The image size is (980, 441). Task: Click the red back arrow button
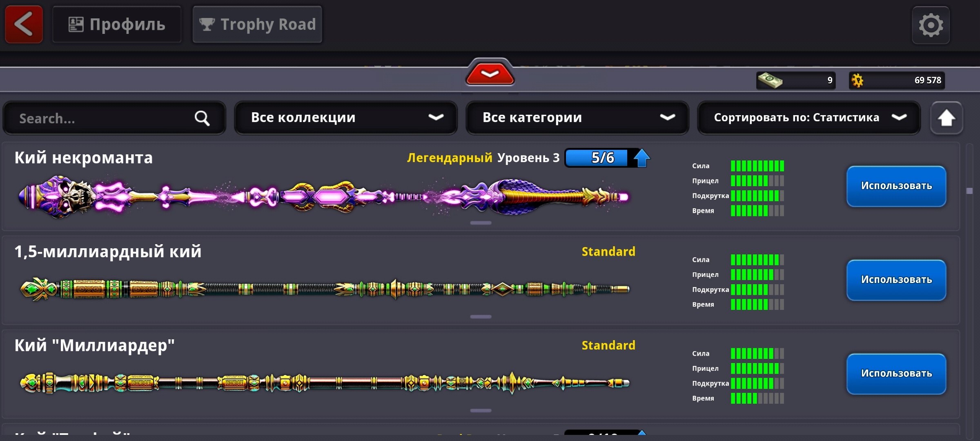point(24,24)
